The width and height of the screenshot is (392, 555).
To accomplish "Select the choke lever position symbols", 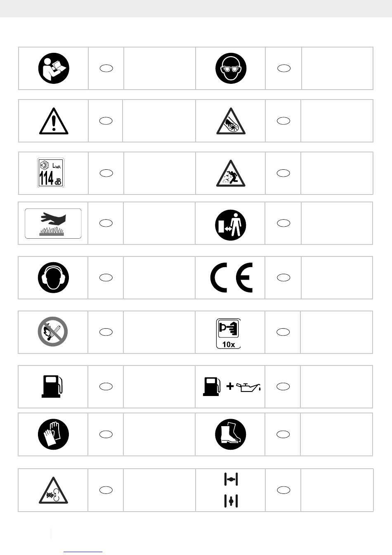I will tap(231, 490).
